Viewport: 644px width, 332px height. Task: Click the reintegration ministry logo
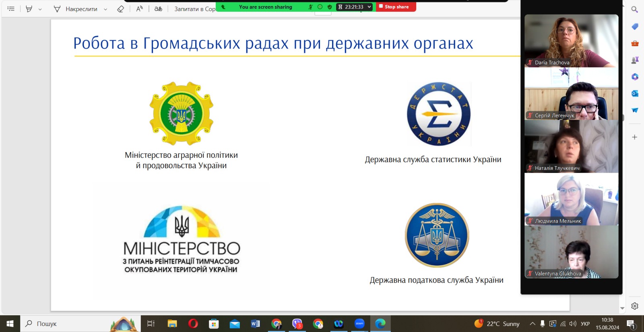182,240
